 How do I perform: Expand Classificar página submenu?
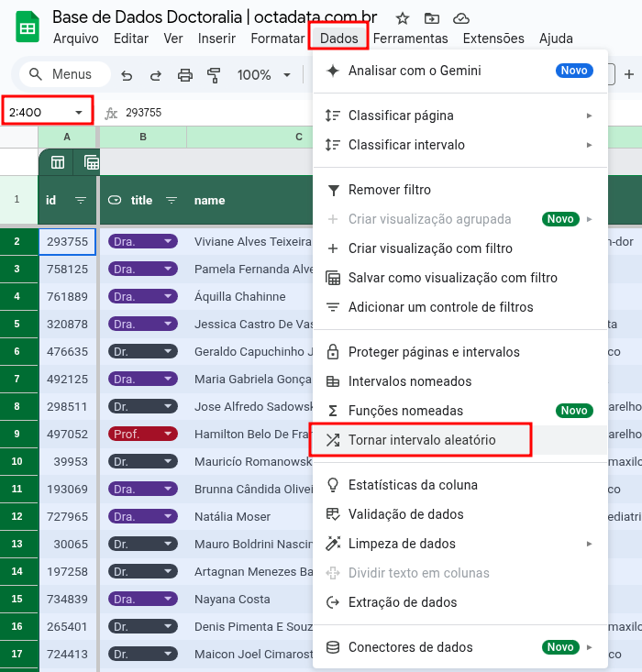pyautogui.click(x=460, y=116)
